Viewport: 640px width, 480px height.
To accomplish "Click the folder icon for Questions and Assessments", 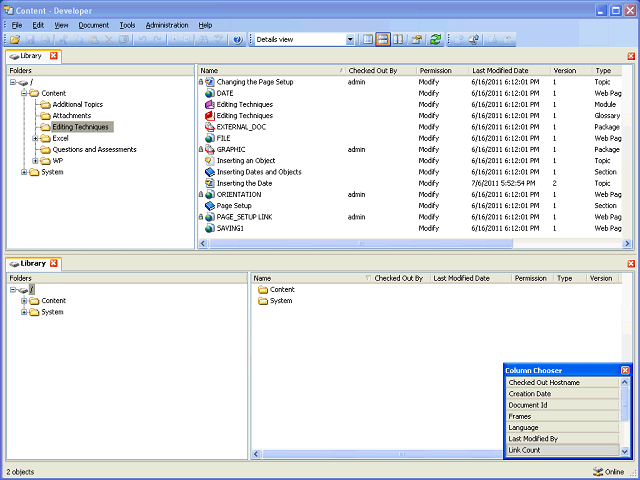I will coord(45,150).
